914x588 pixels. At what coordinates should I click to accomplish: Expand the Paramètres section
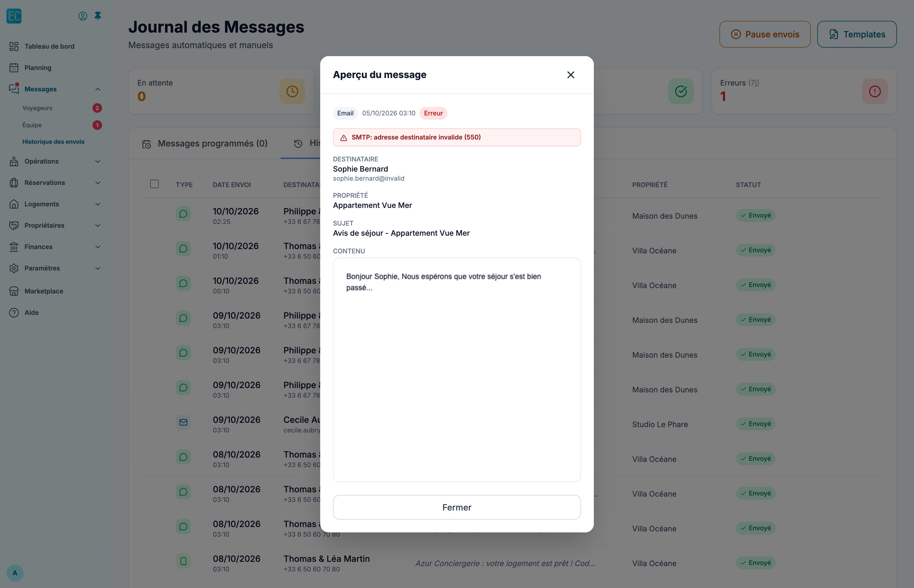(x=56, y=268)
